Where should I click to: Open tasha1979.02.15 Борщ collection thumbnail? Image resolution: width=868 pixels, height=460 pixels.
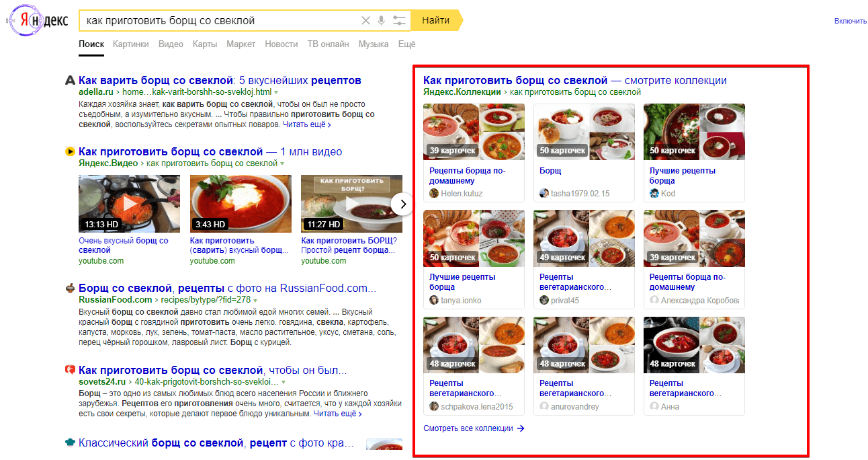(x=584, y=132)
